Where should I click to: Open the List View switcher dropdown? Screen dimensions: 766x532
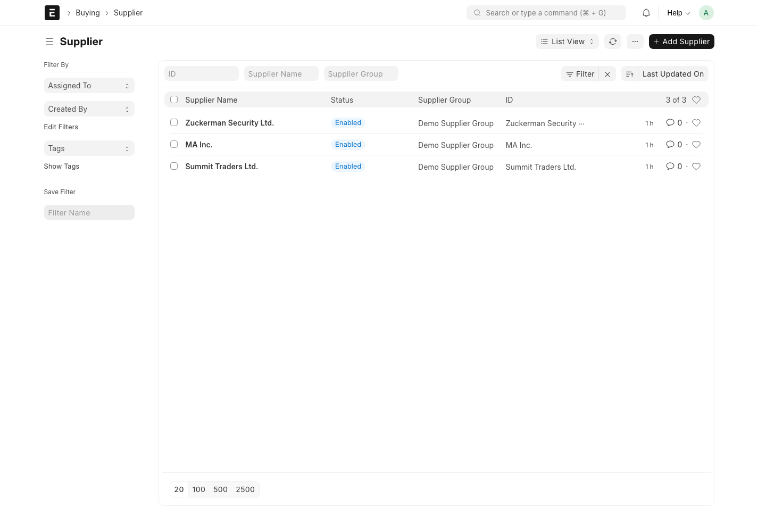pos(567,41)
